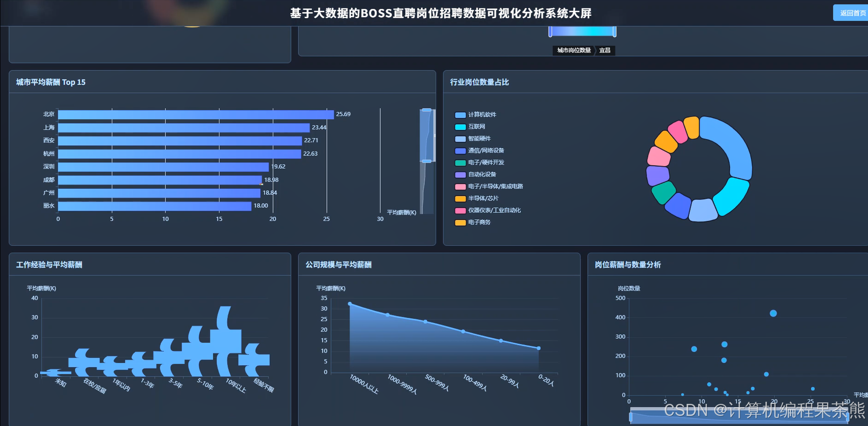
Task: Toggle 自动化设备 legend entry
Action: click(x=475, y=175)
